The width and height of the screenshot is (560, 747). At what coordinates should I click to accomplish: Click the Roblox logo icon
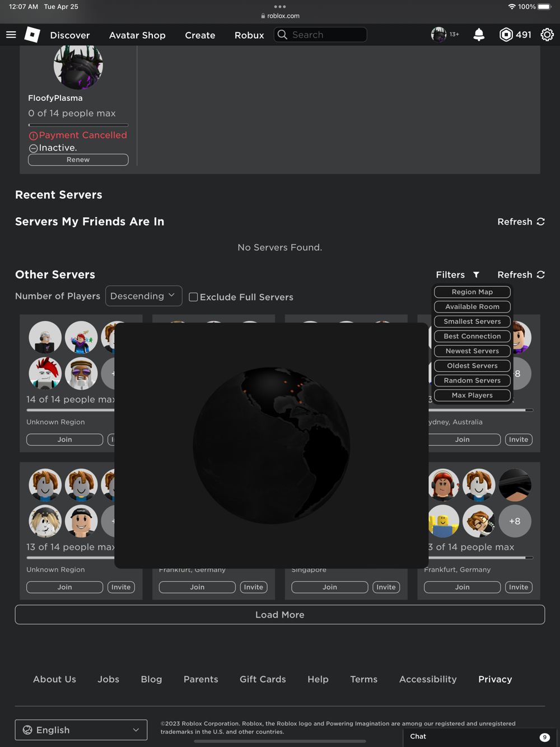pyautogui.click(x=32, y=35)
